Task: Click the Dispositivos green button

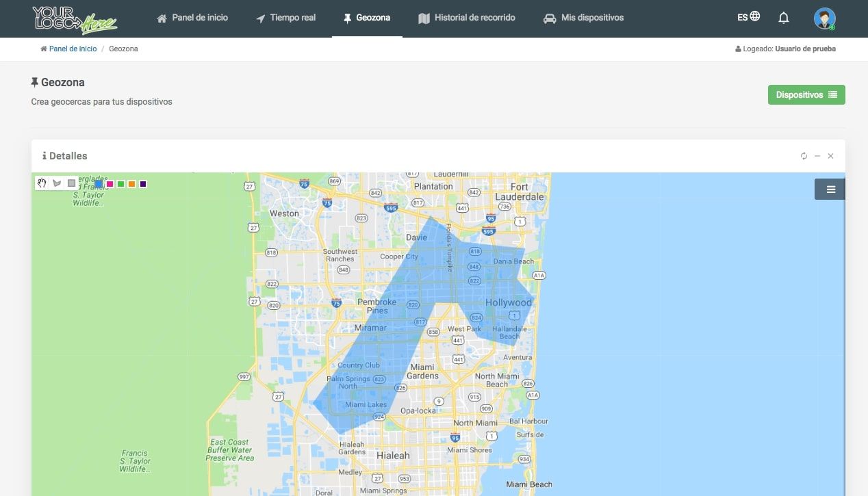Action: 806,95
